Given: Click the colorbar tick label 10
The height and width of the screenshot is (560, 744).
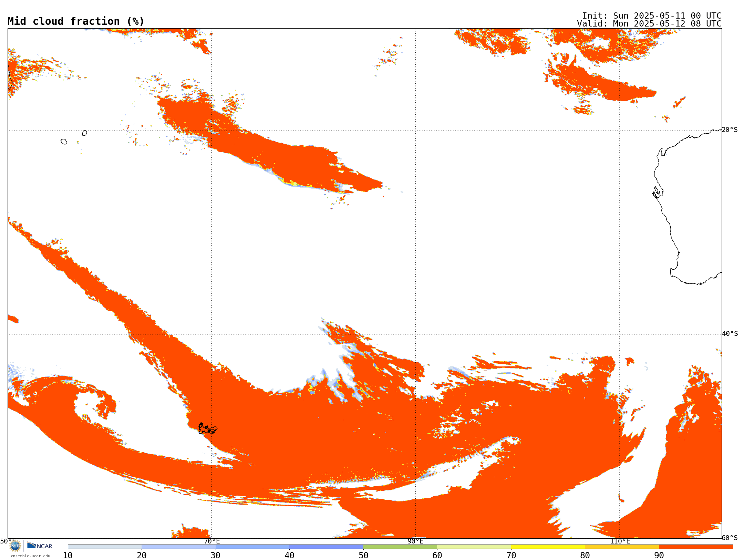Looking at the screenshot, I should [x=68, y=556].
